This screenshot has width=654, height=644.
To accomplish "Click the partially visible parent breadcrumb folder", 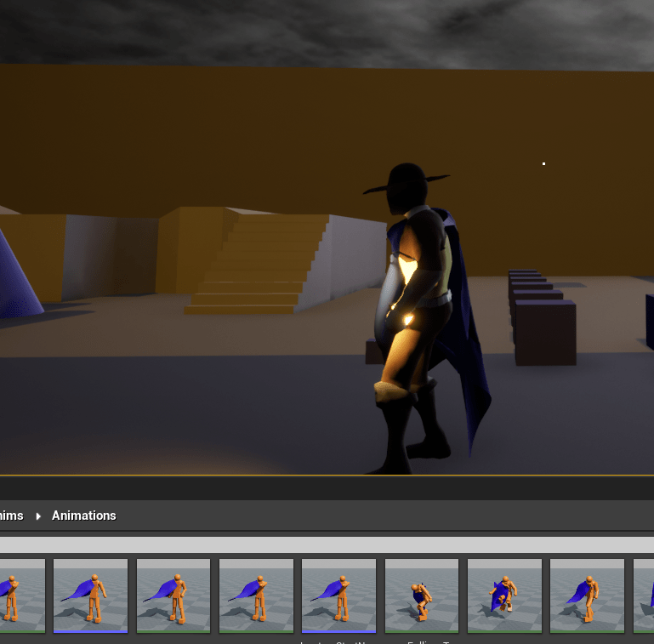I will click(x=12, y=516).
